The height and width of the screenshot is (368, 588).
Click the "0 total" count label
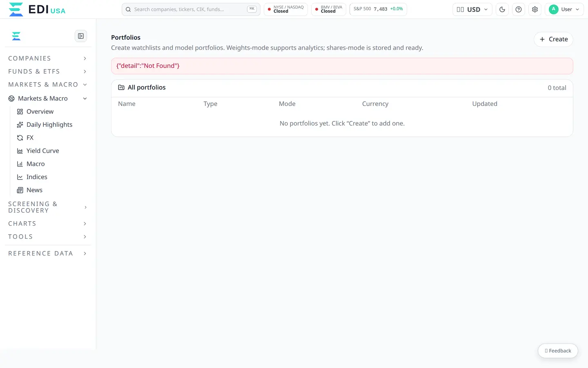point(557,88)
